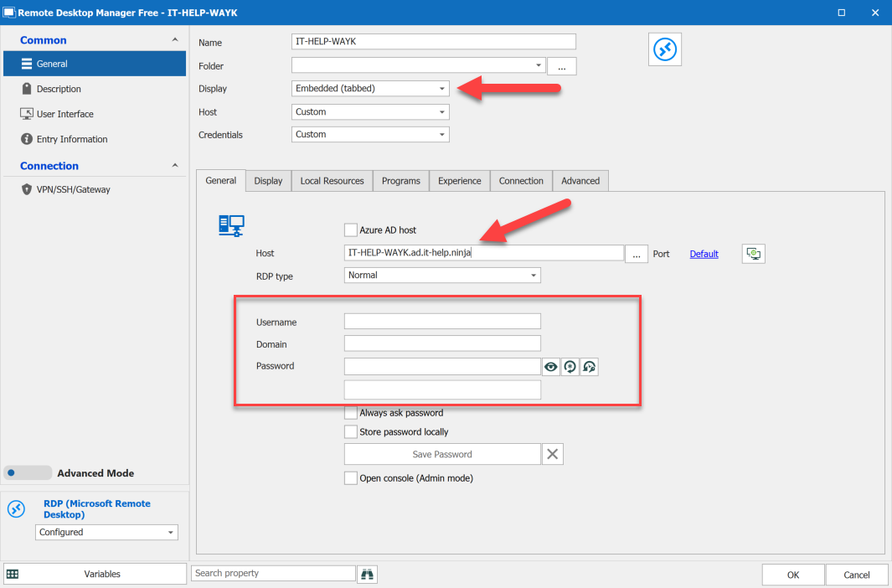This screenshot has height=588, width=892.
Task: Click the binoculars search icon
Action: pyautogui.click(x=367, y=574)
